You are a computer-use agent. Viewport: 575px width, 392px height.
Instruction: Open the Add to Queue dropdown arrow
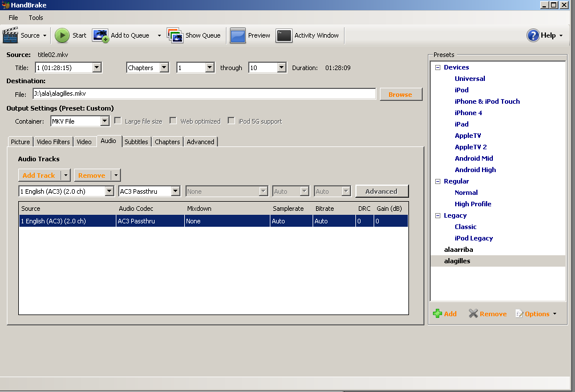click(159, 35)
